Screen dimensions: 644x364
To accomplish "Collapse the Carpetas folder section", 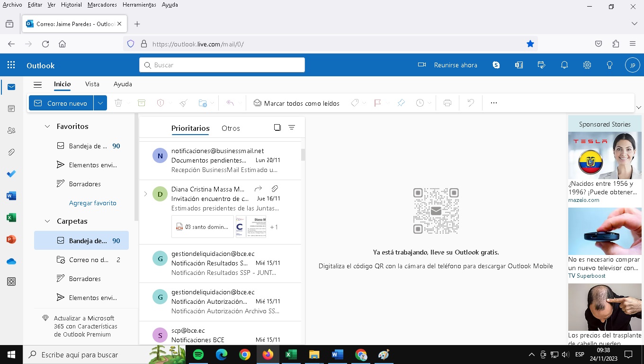I will (x=47, y=221).
